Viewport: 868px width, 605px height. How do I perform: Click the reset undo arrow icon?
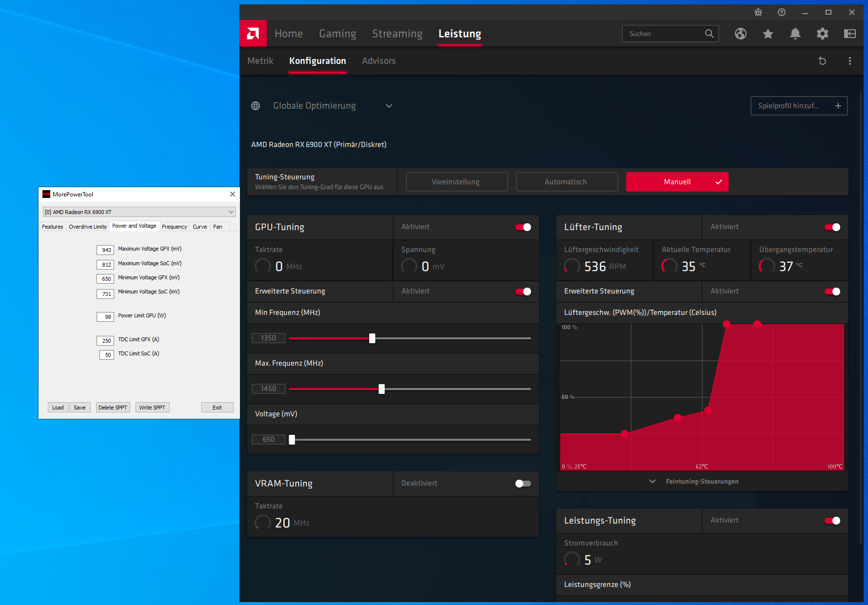point(823,61)
